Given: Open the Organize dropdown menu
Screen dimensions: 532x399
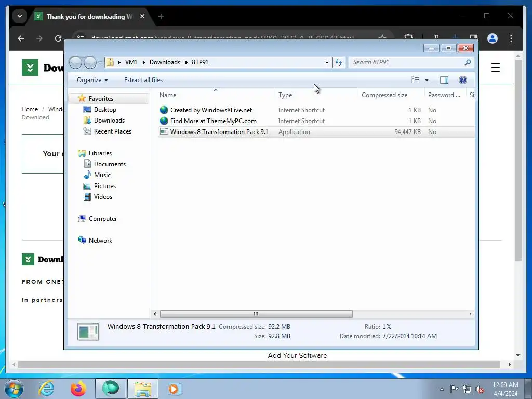Looking at the screenshot, I should [92, 80].
